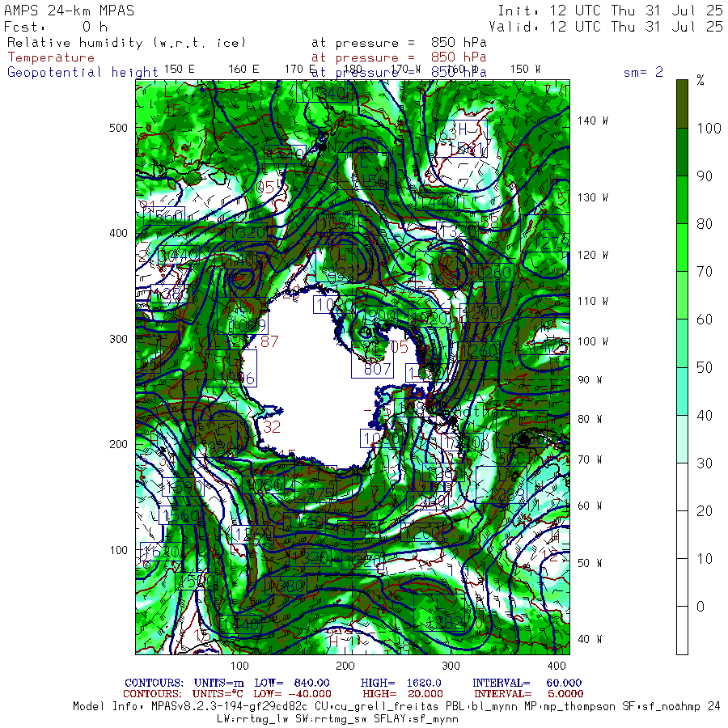
Task: Click the '110 W' longitude label
Action: click(x=593, y=302)
